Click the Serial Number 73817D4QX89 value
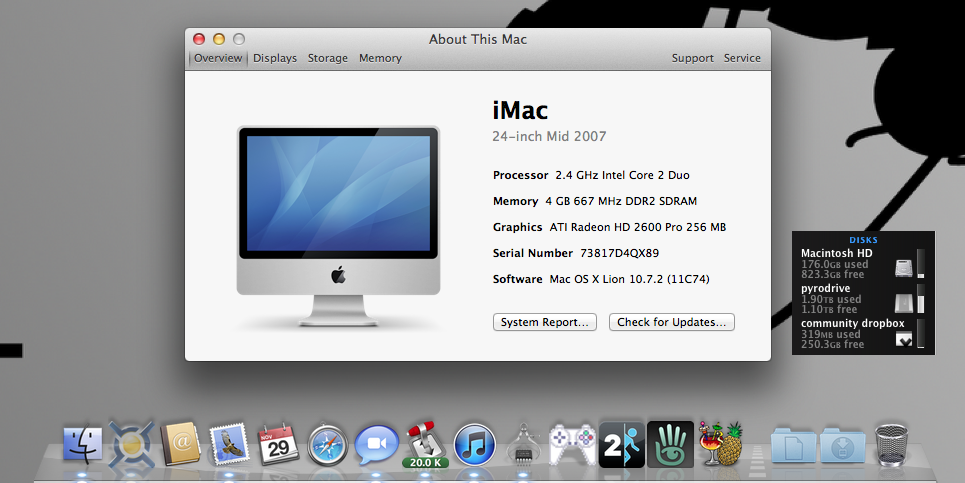 pos(619,253)
